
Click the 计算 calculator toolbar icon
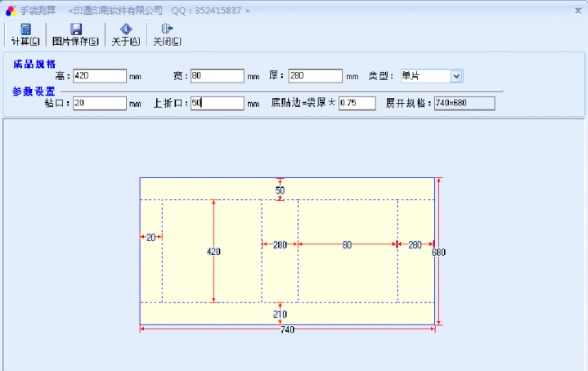click(25, 29)
